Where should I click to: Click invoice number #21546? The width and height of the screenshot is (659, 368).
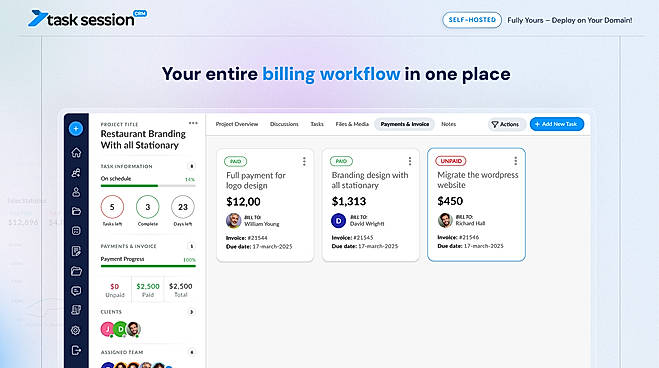click(469, 237)
